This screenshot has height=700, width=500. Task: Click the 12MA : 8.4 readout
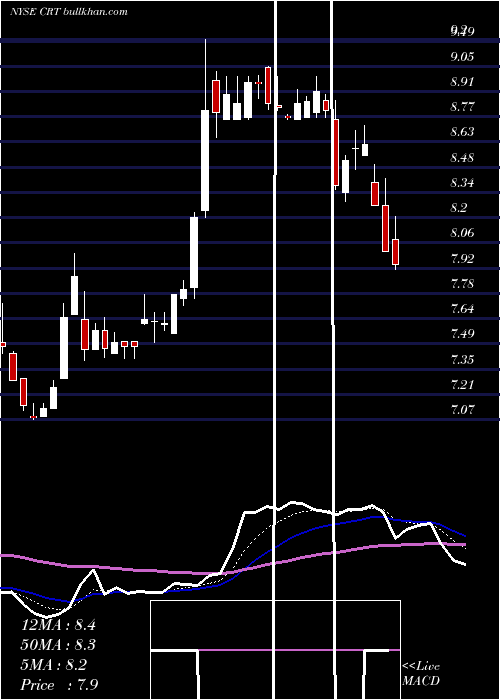[58, 625]
